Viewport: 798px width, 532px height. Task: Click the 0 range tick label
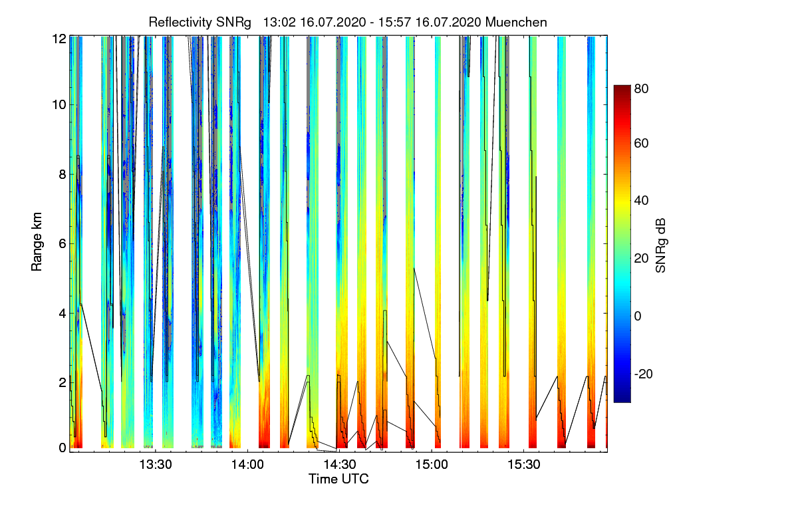[63, 448]
